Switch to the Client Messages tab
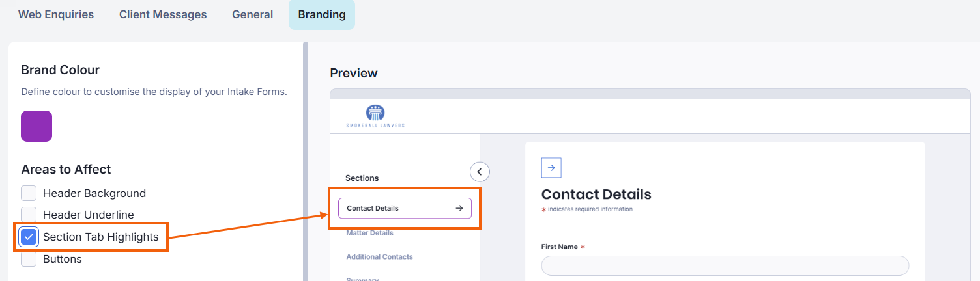Viewport: 980px width, 281px height. pos(163,14)
